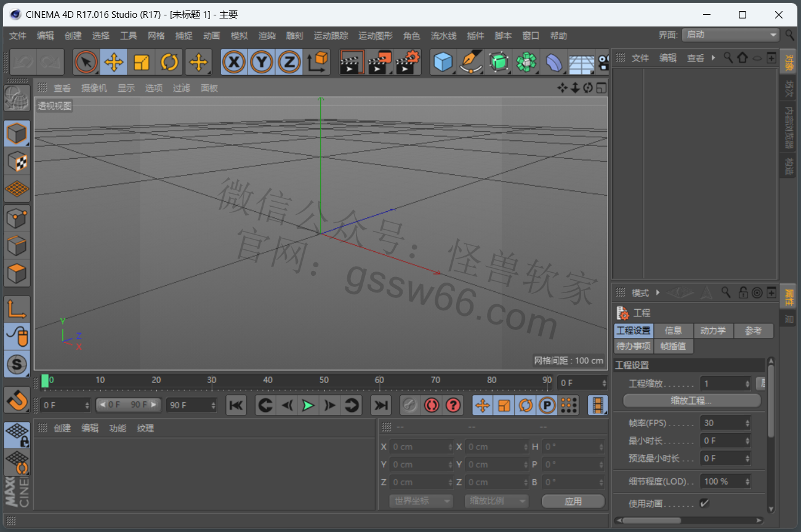Screen dimensions: 801x532
Task: Click the 应用 button
Action: (573, 501)
